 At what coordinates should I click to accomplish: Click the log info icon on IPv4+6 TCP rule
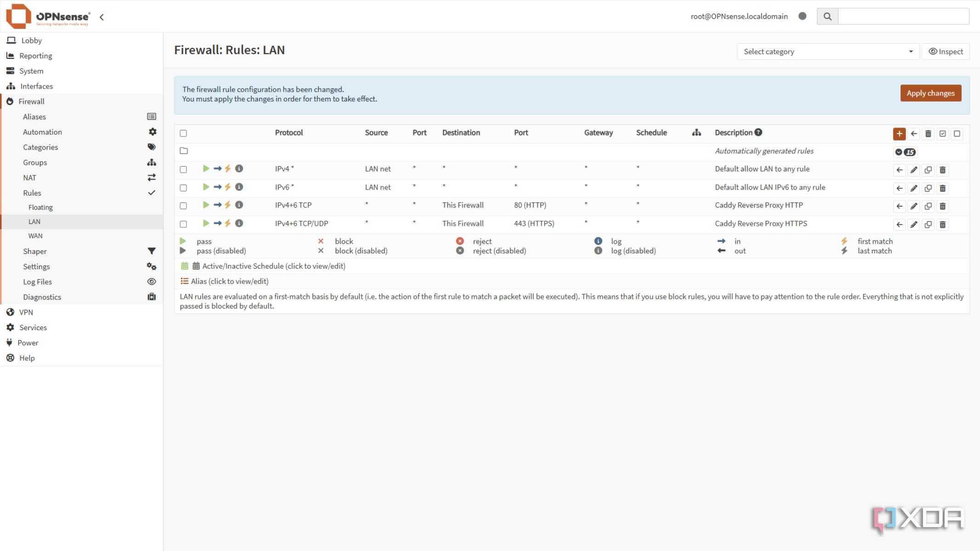pyautogui.click(x=239, y=205)
